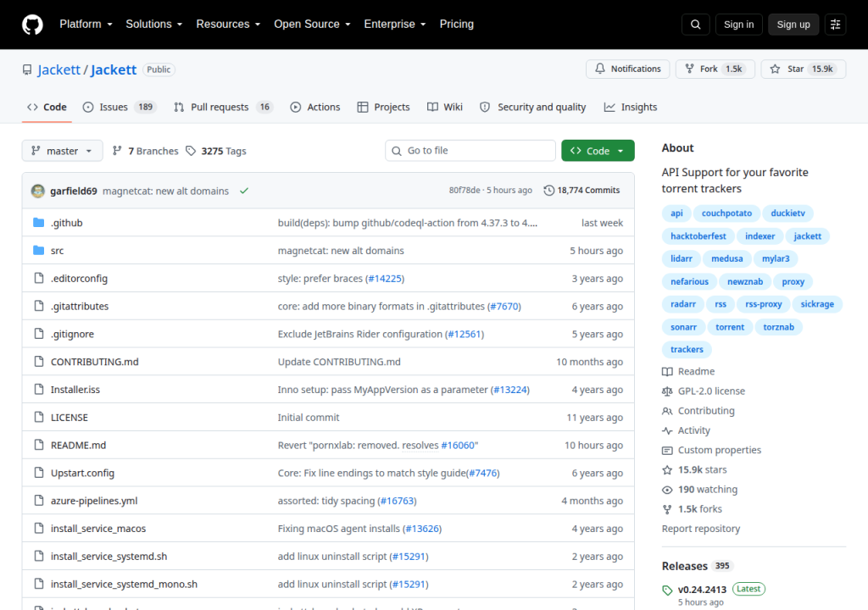Click the file icon for Upstart.config
The width and height of the screenshot is (868, 610).
coord(39,472)
